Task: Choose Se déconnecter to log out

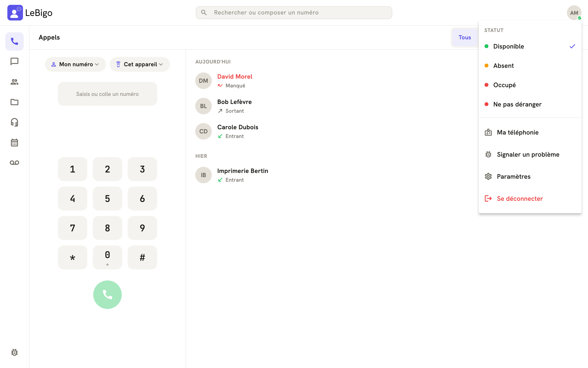Action: tap(530, 198)
